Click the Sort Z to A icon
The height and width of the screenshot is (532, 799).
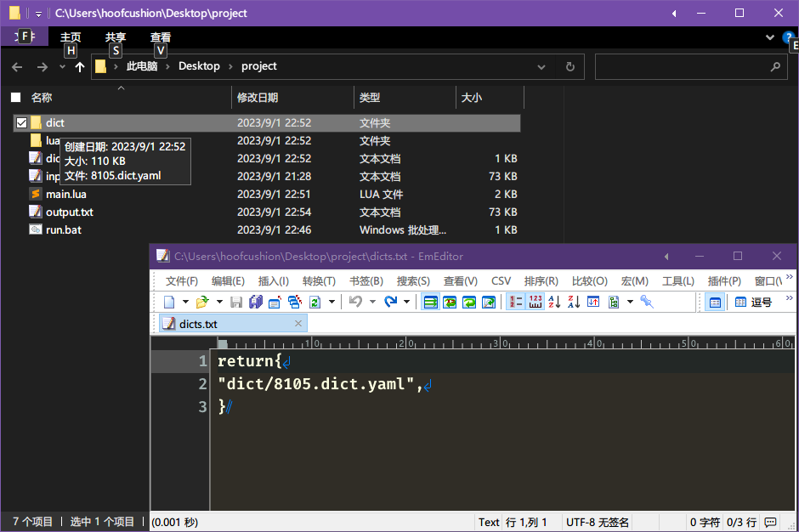tap(574, 303)
